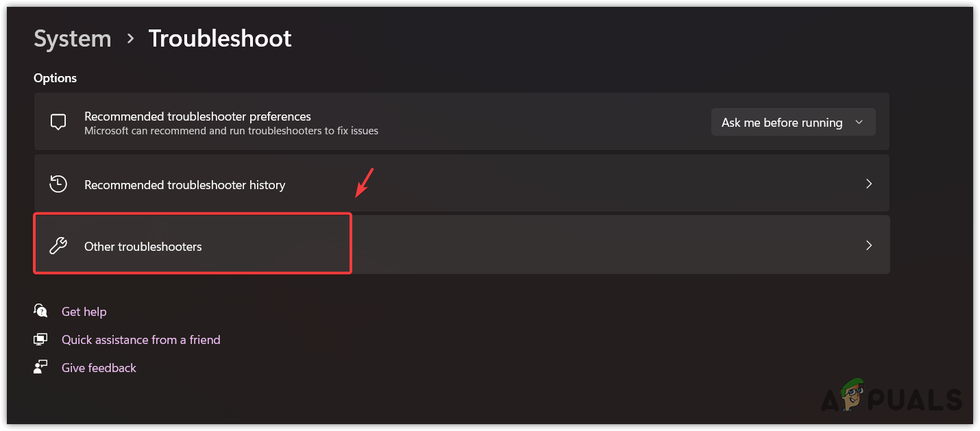Click the wrench icon beside Other troubleshooters
Screen dimensions: 980x431
(58, 246)
